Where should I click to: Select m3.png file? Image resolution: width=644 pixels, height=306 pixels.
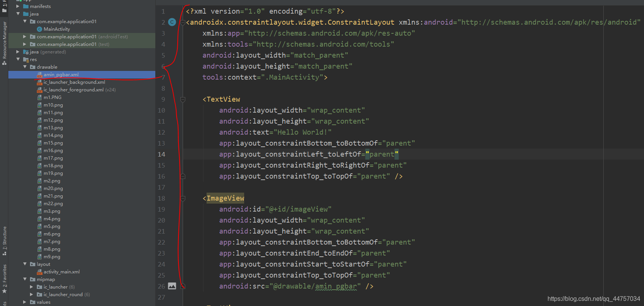pos(52,211)
